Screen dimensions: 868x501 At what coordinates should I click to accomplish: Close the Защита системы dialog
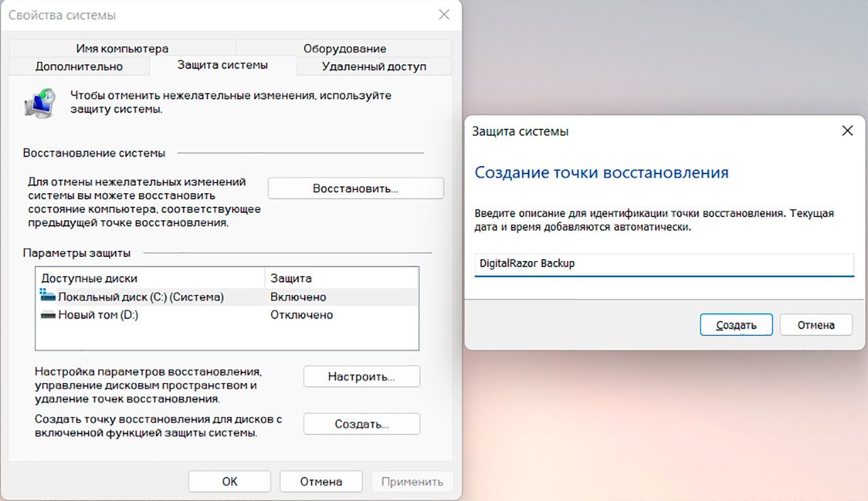coord(847,132)
